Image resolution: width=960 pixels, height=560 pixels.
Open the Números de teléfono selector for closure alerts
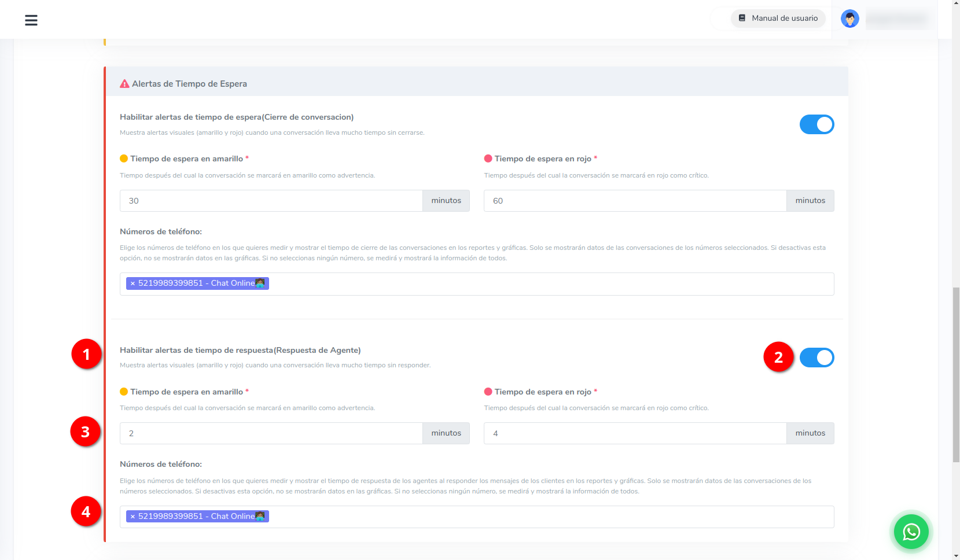click(521, 283)
